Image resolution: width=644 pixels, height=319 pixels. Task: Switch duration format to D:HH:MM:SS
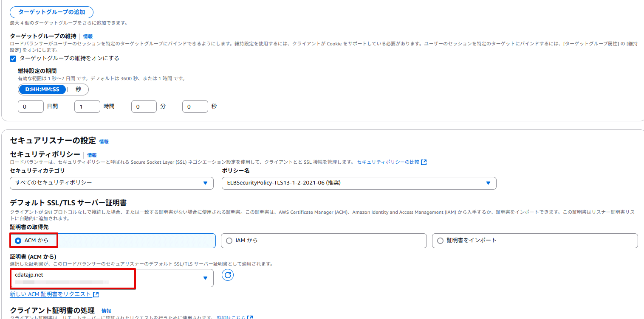[42, 90]
